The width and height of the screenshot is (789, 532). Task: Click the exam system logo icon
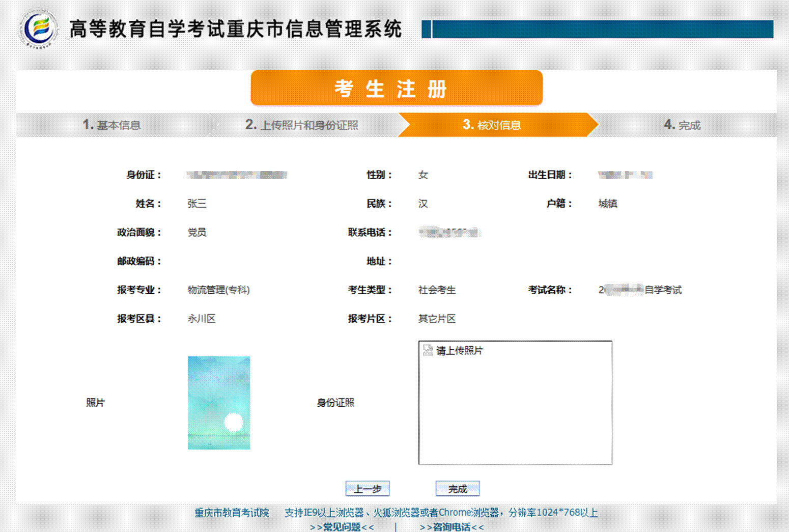(39, 29)
